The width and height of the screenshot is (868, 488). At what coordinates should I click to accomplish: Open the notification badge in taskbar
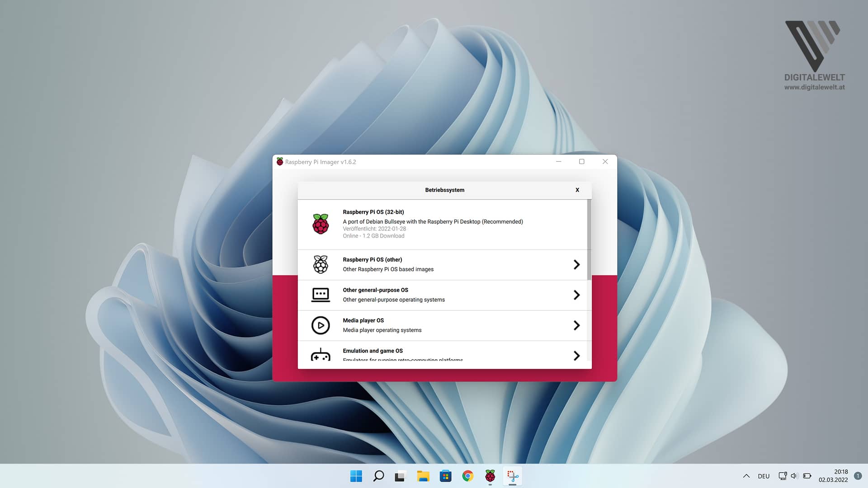point(858,476)
